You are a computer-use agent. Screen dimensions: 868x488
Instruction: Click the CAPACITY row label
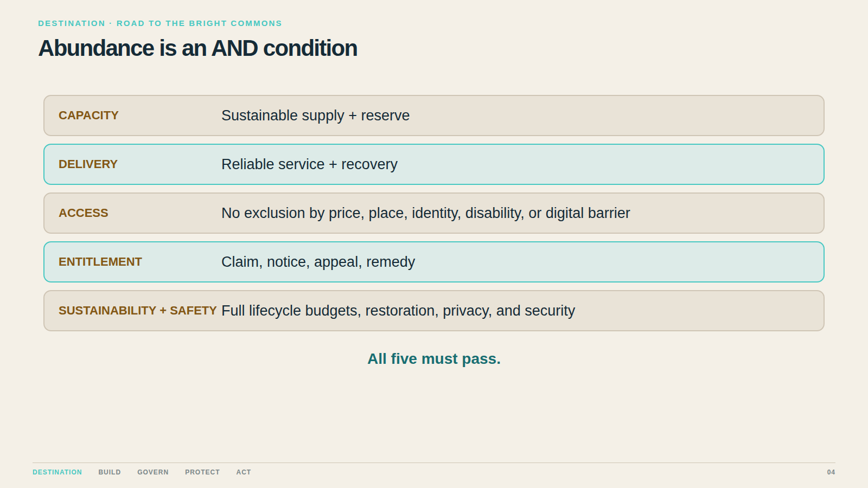click(x=88, y=115)
